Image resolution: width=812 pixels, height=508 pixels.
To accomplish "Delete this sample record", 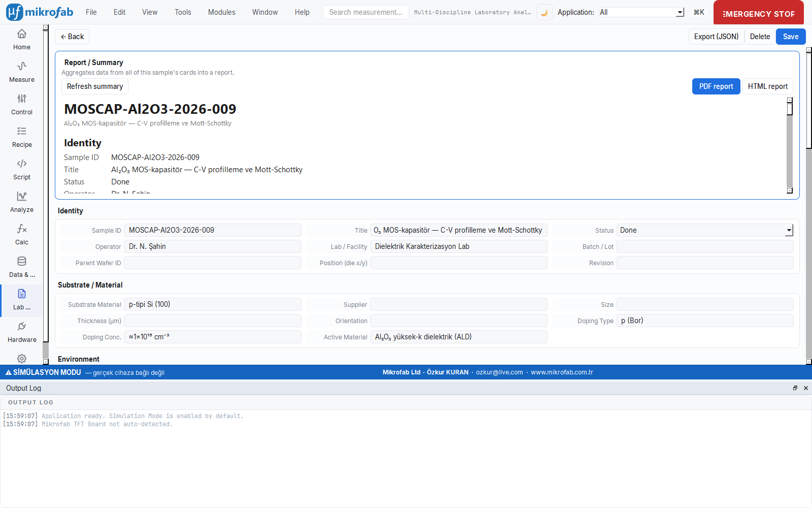I will point(760,37).
